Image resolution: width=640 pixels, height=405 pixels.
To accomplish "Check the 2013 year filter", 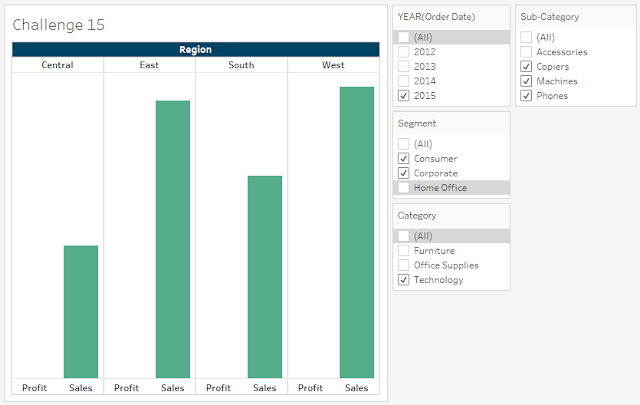I will tap(403, 67).
